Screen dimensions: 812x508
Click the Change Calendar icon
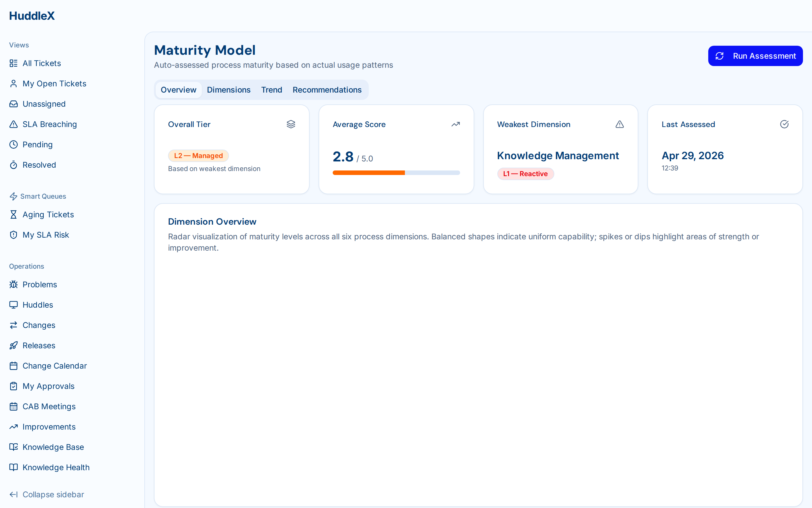14,366
